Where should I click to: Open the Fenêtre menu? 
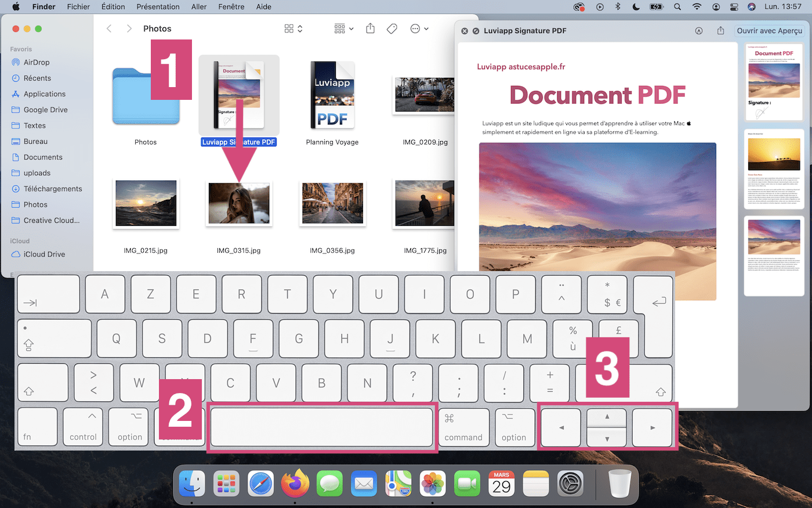[x=231, y=7]
